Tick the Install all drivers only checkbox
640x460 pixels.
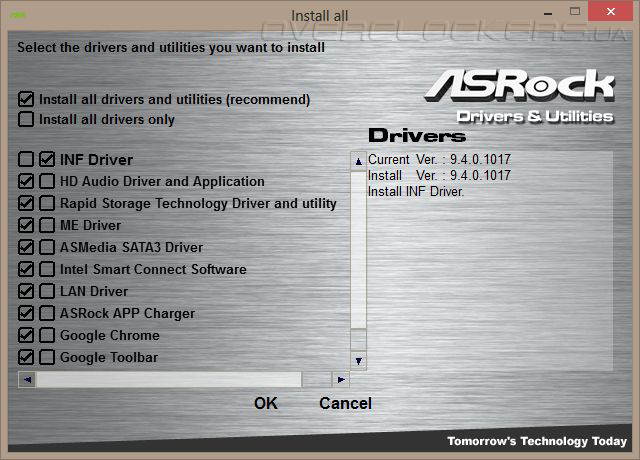(26, 119)
